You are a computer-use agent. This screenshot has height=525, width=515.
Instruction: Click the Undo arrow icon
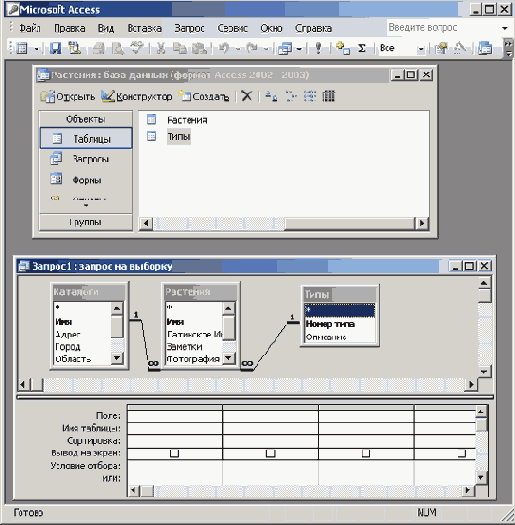224,48
